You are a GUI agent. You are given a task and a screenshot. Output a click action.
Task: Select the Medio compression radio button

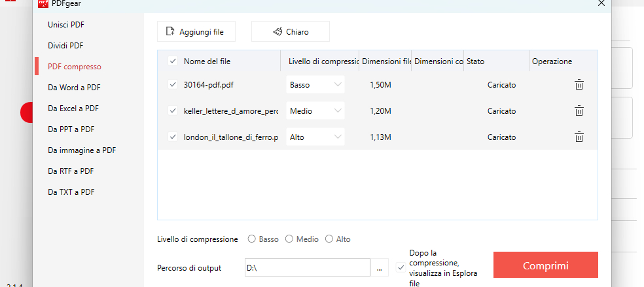[x=290, y=239]
